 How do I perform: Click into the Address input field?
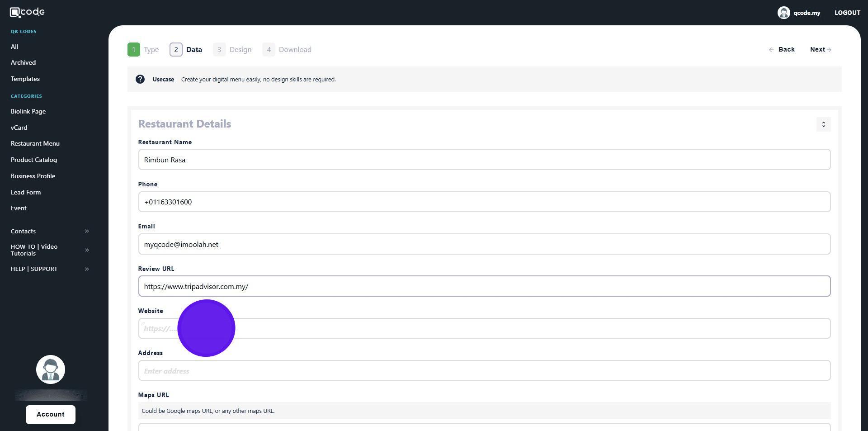pos(484,371)
